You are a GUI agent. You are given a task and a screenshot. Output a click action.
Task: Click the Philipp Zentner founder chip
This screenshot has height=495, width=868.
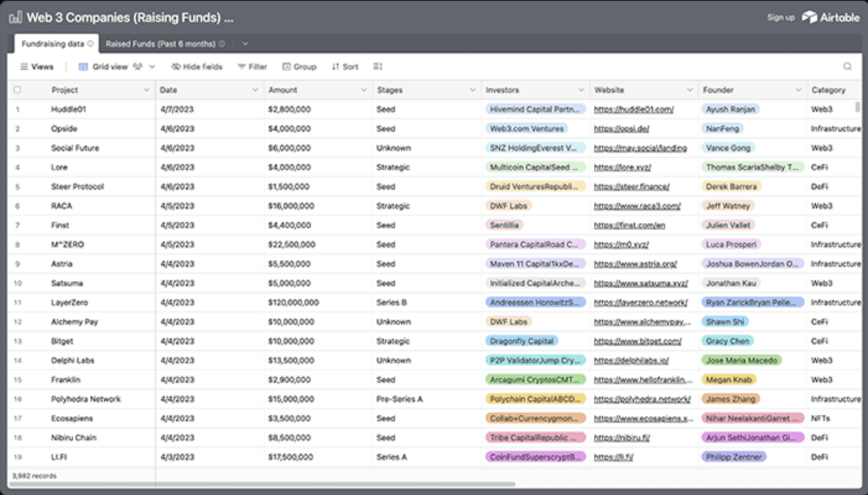[734, 457]
